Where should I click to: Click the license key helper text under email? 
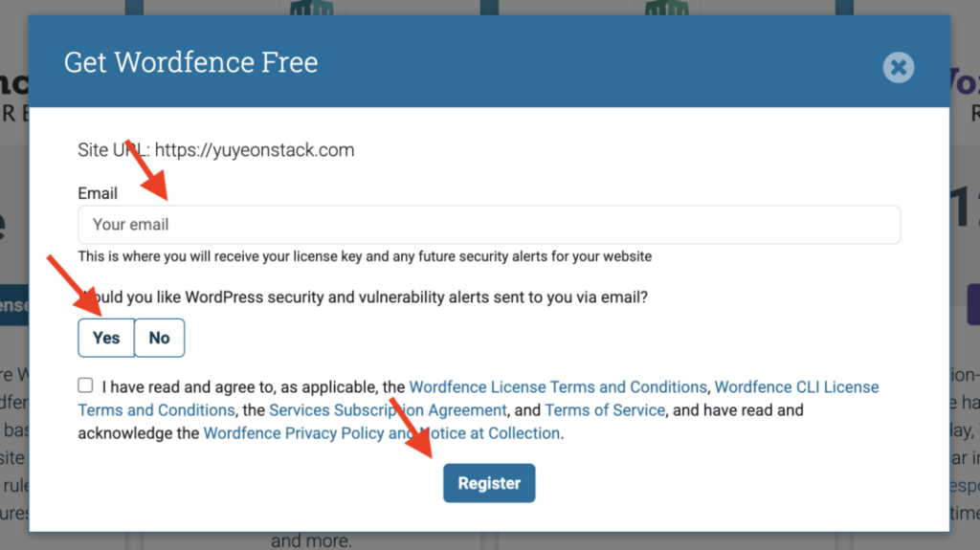pos(365,256)
